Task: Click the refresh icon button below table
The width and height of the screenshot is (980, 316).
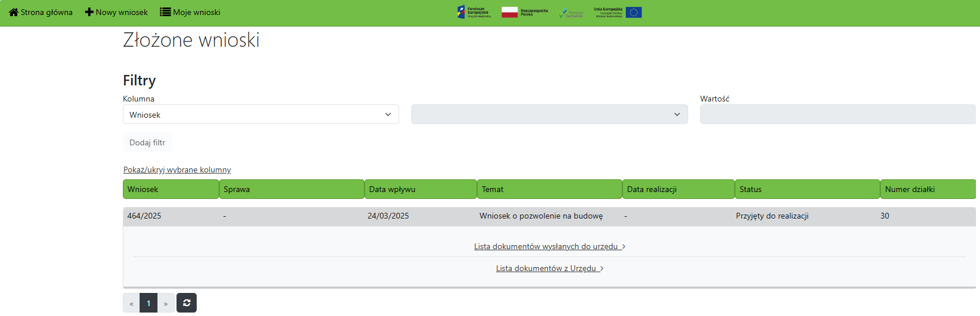Action: pyautogui.click(x=186, y=303)
